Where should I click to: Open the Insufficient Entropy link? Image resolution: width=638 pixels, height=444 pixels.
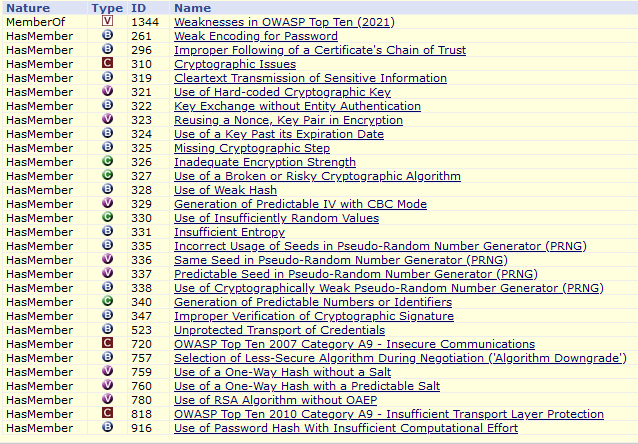(x=229, y=232)
